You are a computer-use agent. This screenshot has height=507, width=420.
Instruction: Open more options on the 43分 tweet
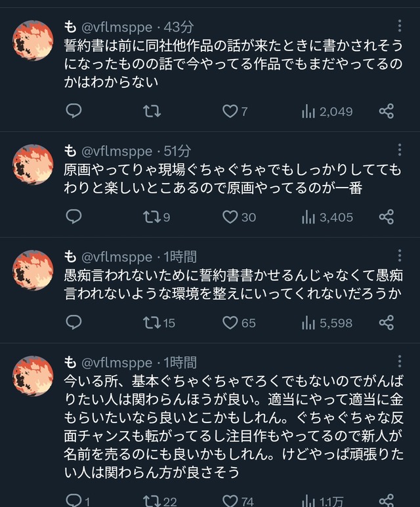[400, 26]
